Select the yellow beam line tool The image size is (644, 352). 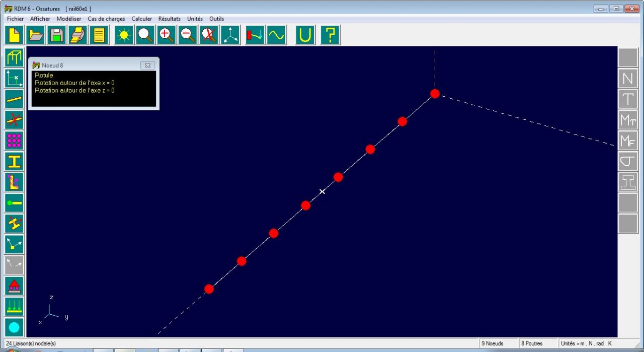[14, 99]
